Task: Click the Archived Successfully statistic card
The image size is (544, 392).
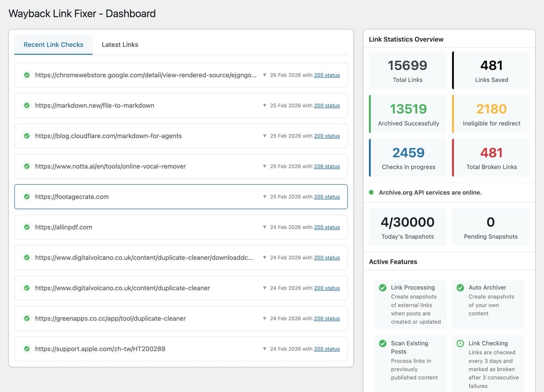Action: [408, 114]
